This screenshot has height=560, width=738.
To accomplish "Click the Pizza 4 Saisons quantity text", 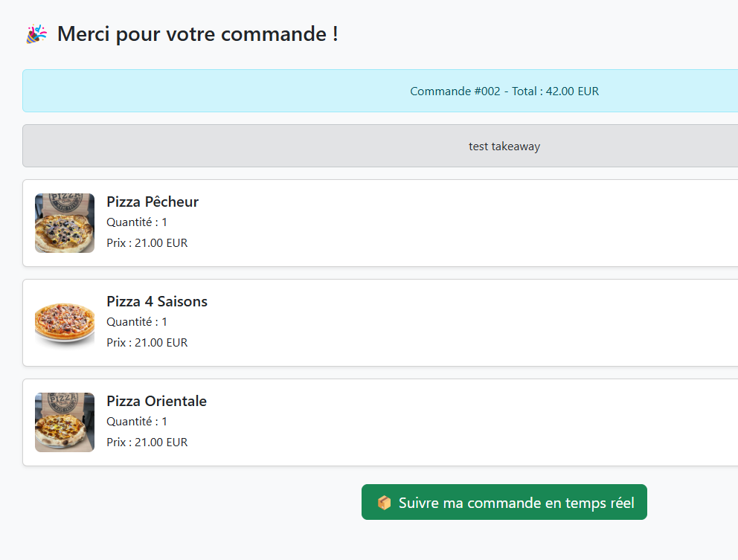I will click(137, 322).
